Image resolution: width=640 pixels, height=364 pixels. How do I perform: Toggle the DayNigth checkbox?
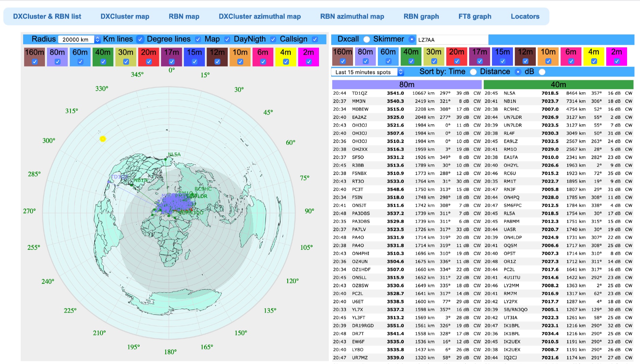273,39
